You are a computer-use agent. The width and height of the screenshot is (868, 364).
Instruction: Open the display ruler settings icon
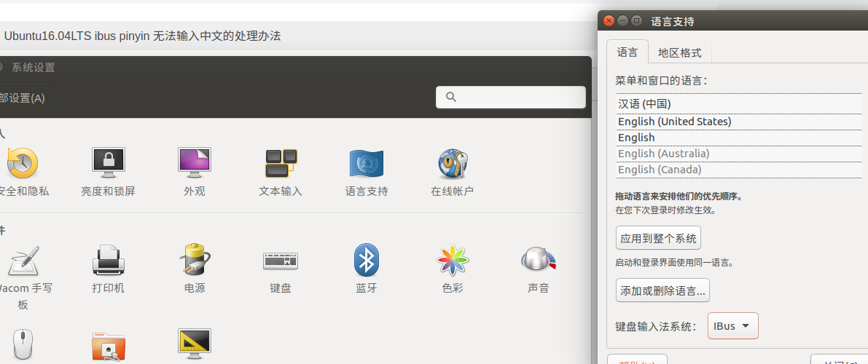pyautogui.click(x=195, y=344)
